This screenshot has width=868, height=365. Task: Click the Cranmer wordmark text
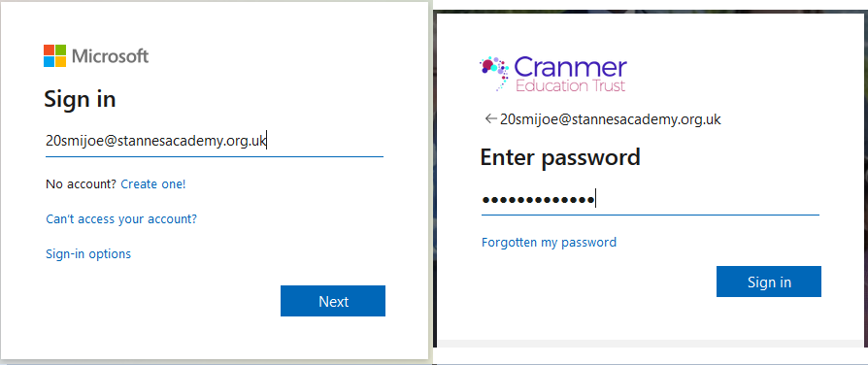(x=570, y=68)
